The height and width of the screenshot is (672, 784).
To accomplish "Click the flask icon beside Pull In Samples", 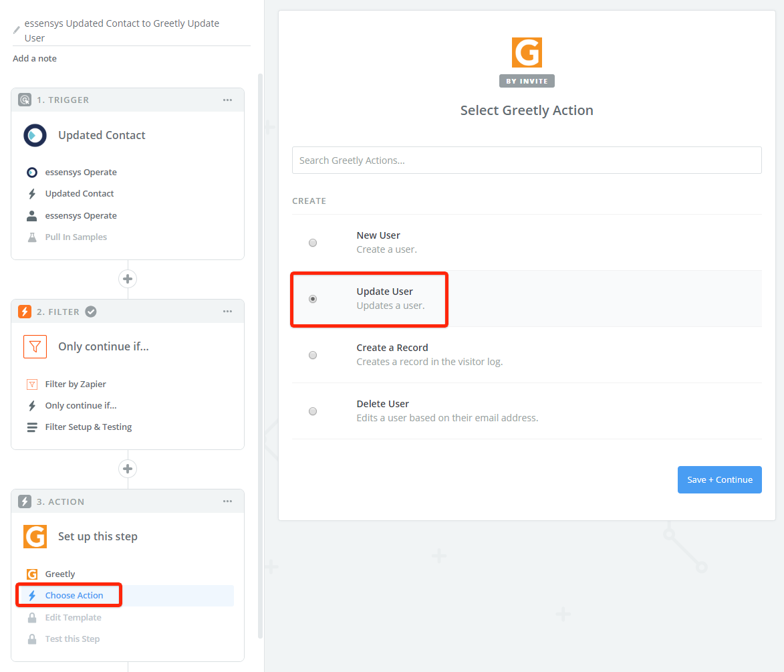I will click(32, 237).
